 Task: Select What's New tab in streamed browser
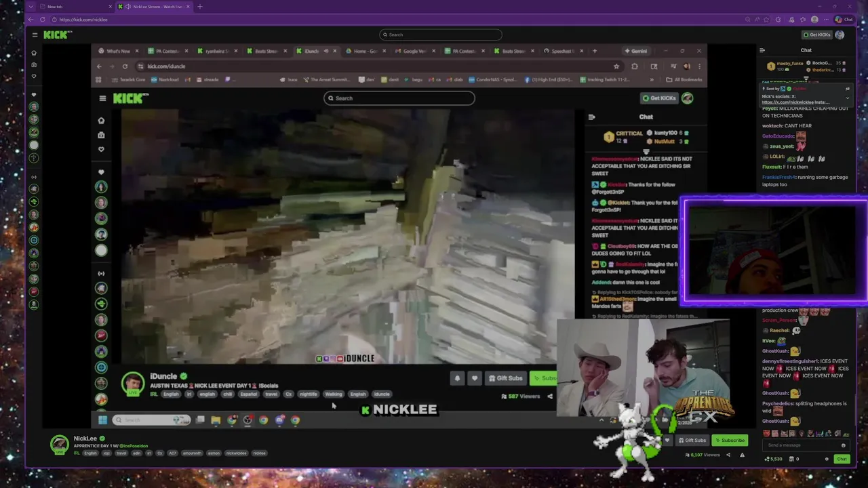click(x=118, y=51)
